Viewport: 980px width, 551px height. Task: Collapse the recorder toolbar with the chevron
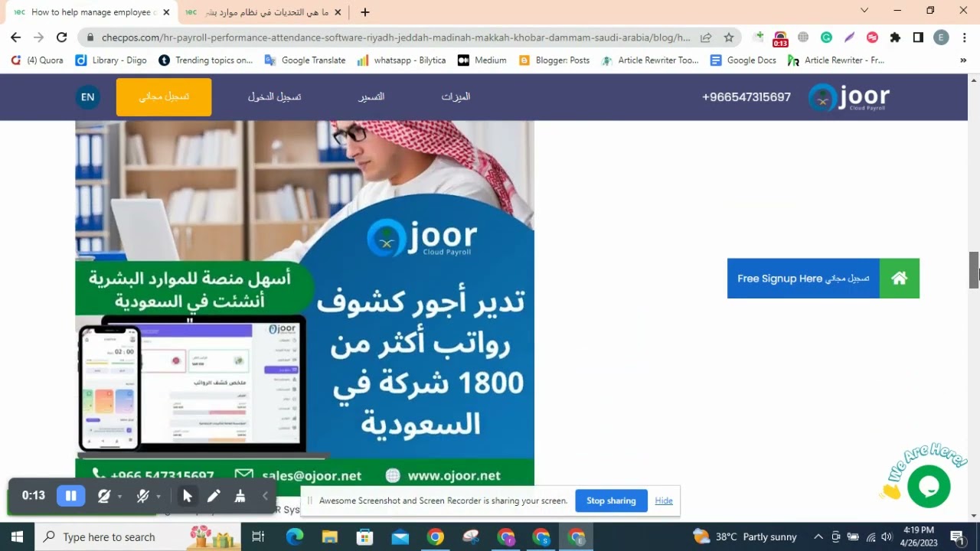[x=265, y=496]
